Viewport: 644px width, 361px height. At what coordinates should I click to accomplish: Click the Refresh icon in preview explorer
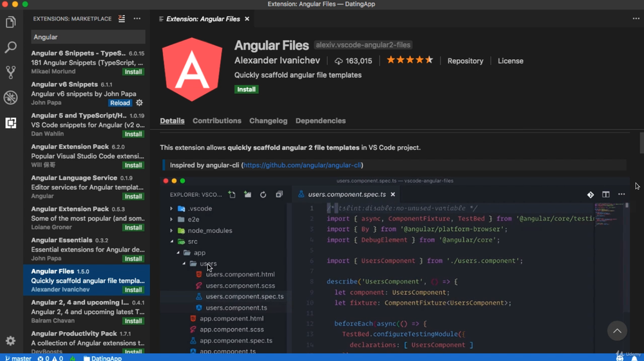point(263,194)
